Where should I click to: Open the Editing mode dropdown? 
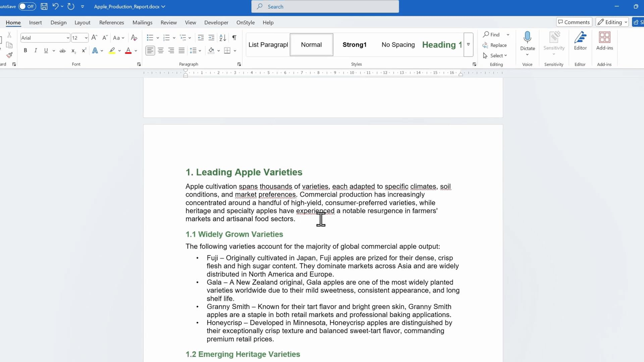point(612,22)
